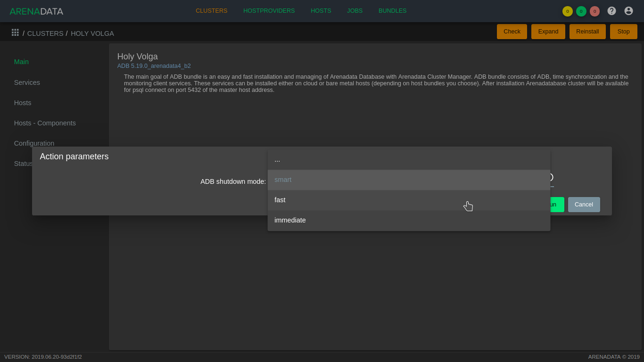Open the help question mark icon
The image size is (644, 362).
click(x=611, y=11)
